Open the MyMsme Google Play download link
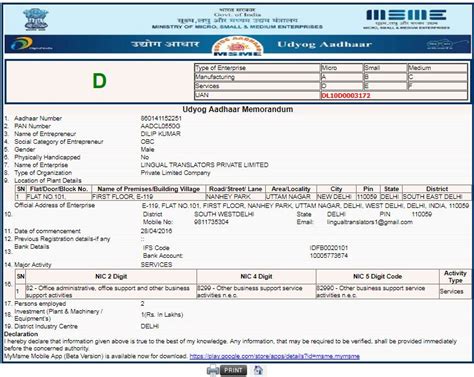 (x=274, y=356)
